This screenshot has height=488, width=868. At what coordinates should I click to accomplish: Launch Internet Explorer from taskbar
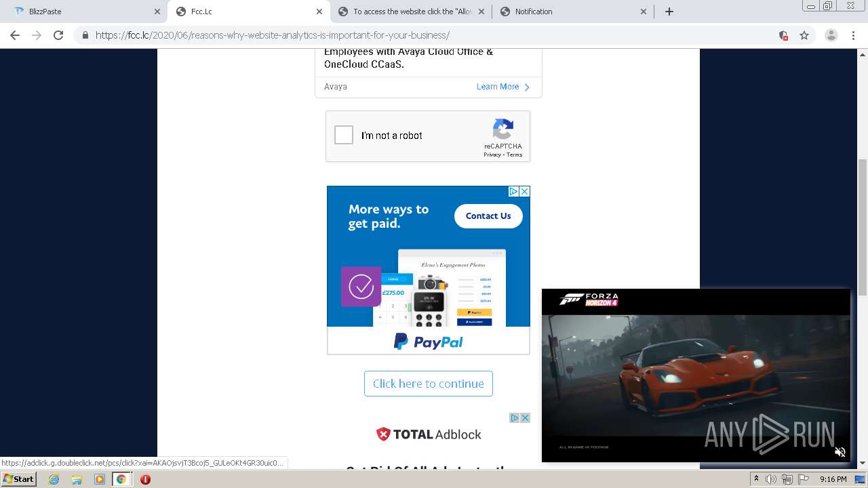54,479
